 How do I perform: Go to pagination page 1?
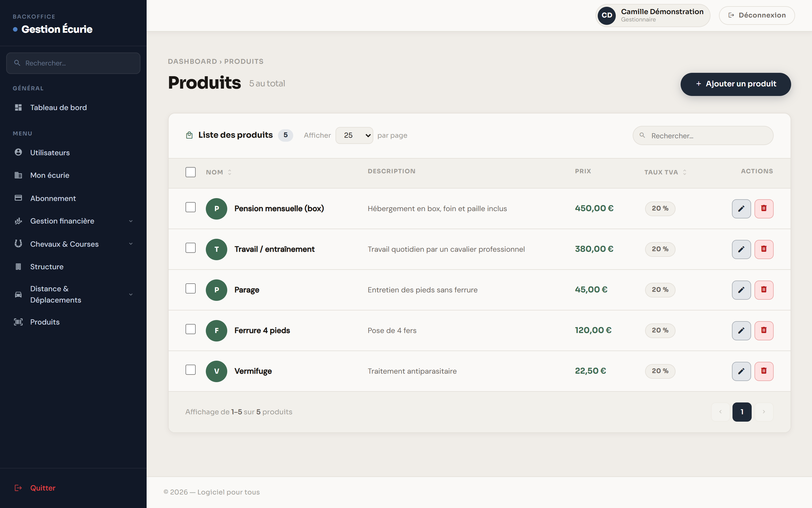pos(742,412)
